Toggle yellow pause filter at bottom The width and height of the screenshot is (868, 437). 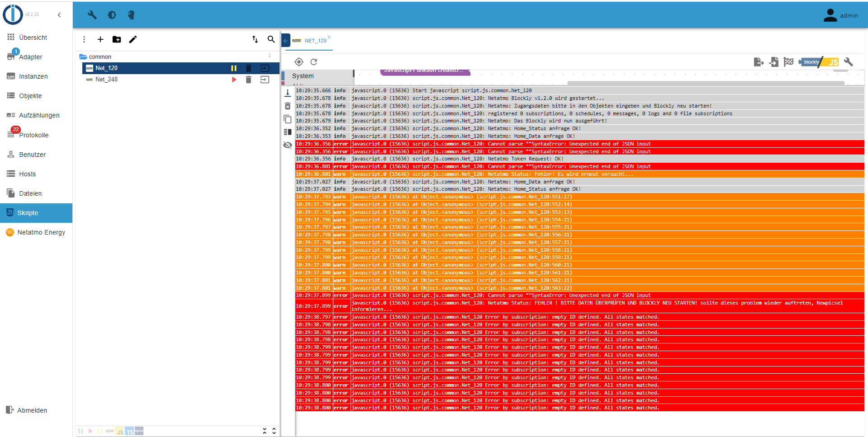pyautogui.click(x=100, y=431)
